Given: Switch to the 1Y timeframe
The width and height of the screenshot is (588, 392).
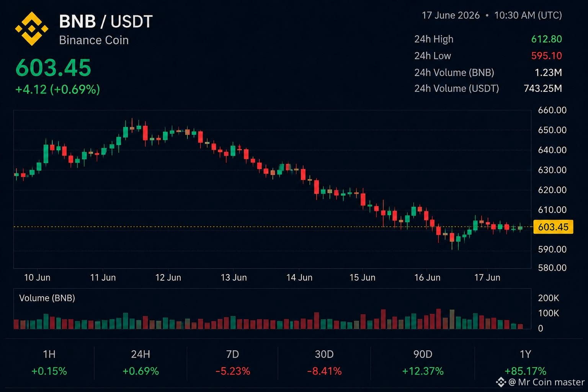Looking at the screenshot, I should click(526, 354).
